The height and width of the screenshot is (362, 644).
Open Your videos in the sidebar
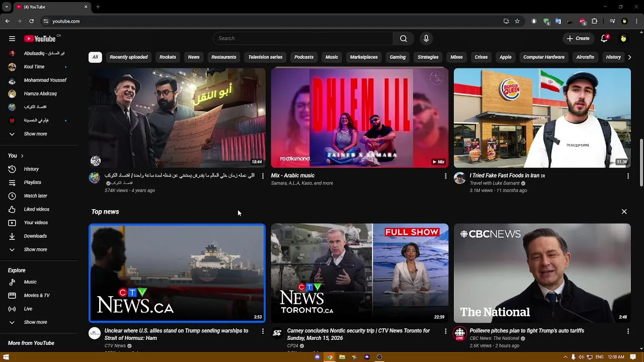(x=36, y=223)
